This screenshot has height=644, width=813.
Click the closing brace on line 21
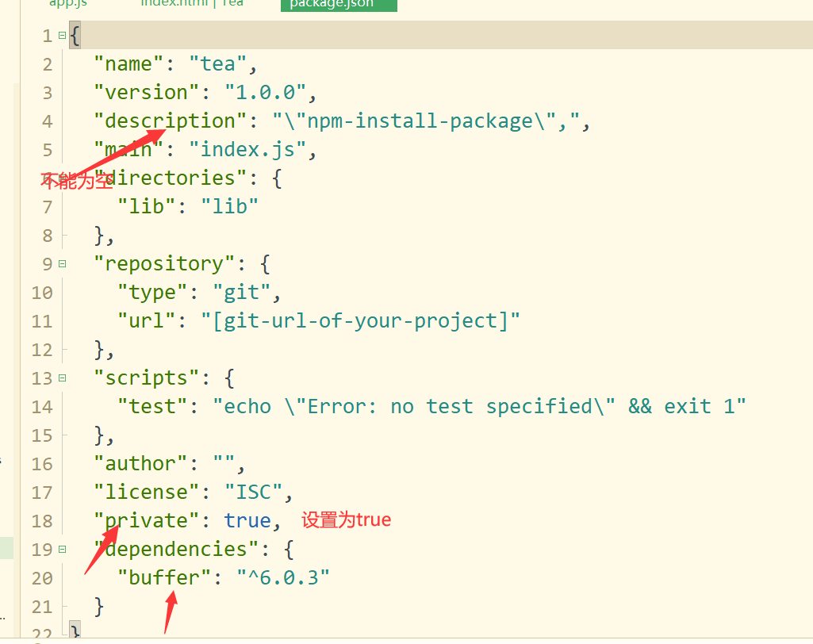99,606
